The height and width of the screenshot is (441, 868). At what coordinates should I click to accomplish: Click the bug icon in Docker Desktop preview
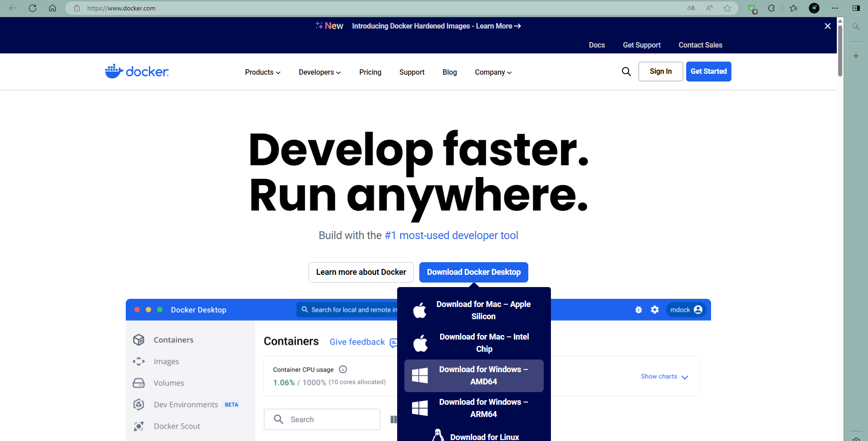(639, 310)
